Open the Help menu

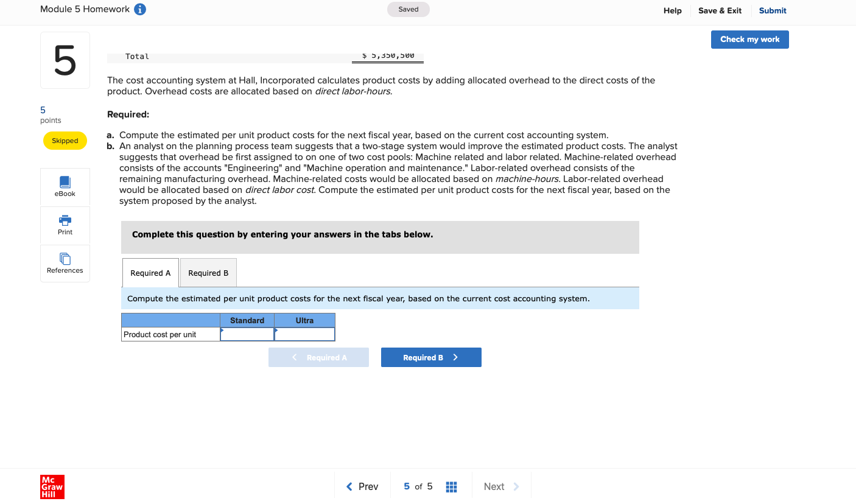672,10
